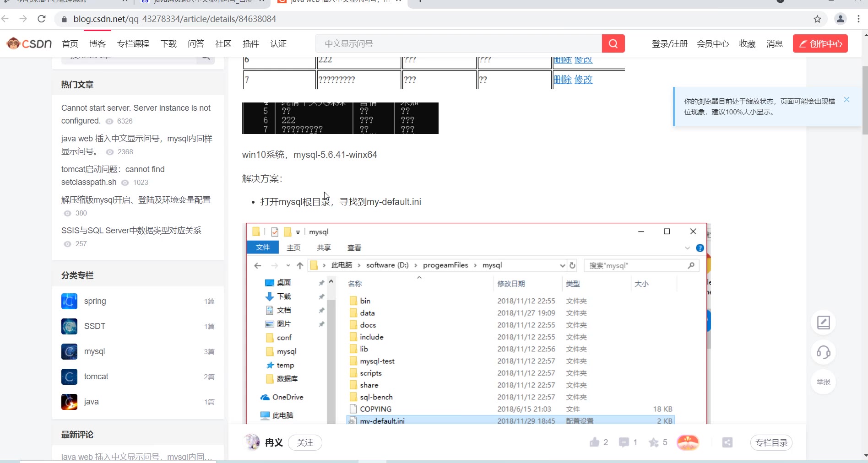Viewport: 868px width, 463px height.
Task: Click the browser forward arrow
Action: click(23, 19)
